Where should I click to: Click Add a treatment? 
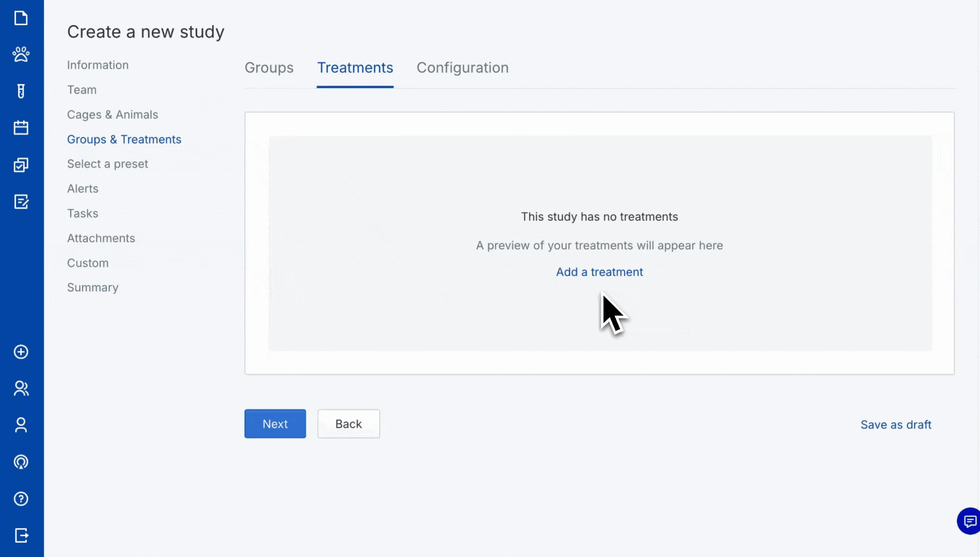point(599,272)
